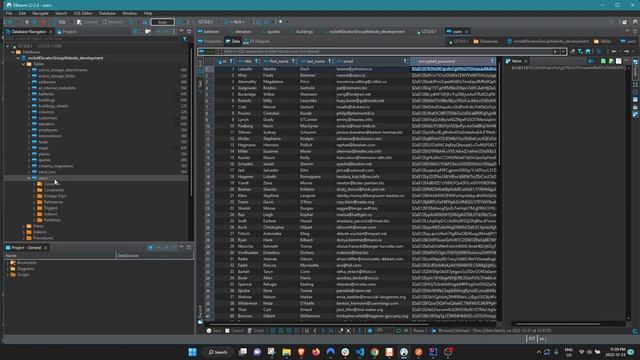Click the 200 fetch size field
This screenshot has width=640, height=360.
click(384, 331)
